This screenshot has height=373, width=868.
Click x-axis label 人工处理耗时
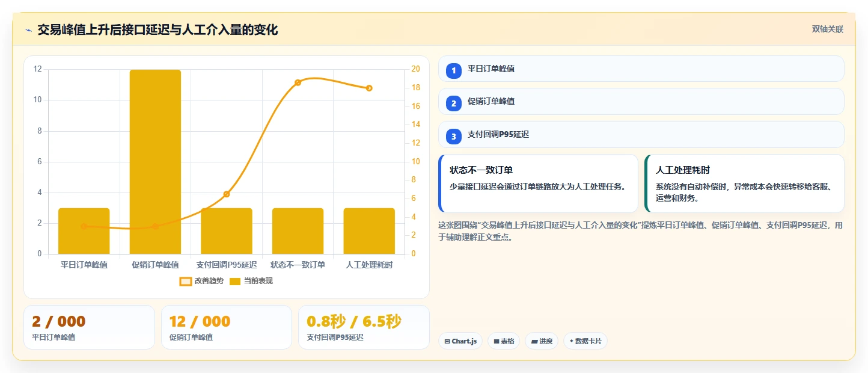[x=369, y=265]
